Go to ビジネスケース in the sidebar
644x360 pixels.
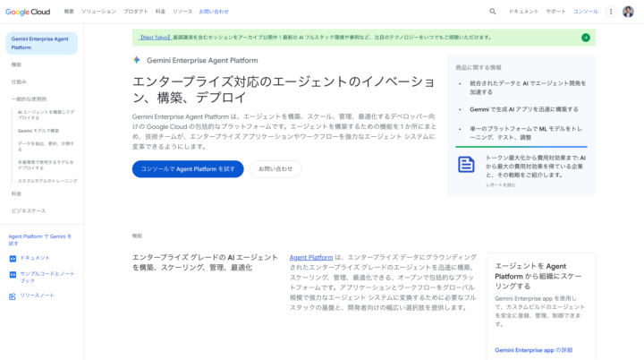[x=29, y=211]
